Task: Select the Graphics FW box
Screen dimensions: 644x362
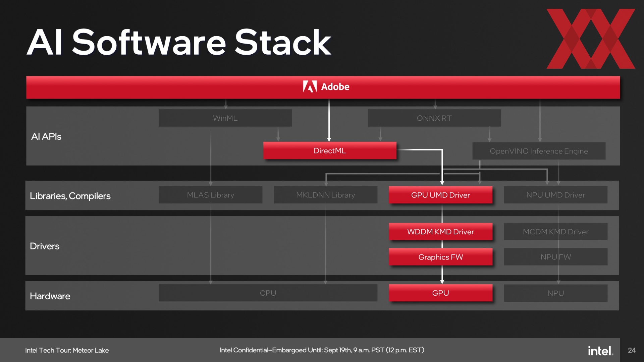Action: [440, 257]
